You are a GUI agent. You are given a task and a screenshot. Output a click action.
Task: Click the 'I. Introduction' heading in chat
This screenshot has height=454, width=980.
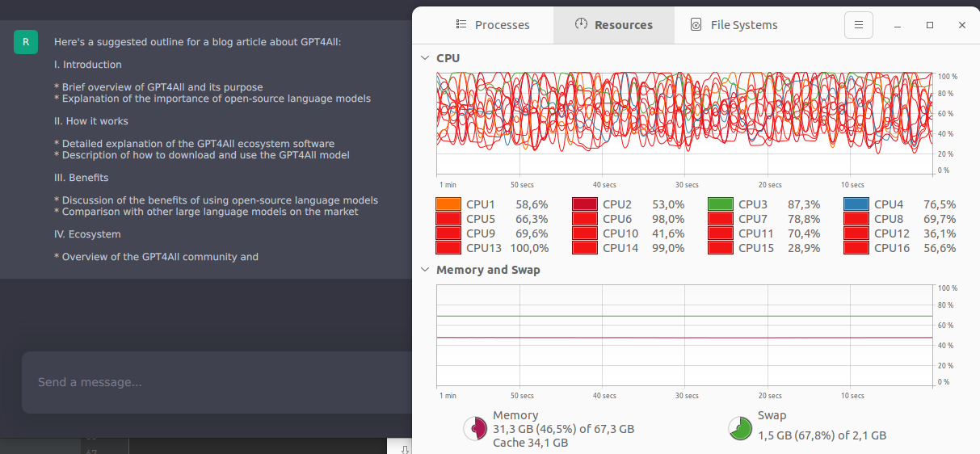(x=88, y=65)
